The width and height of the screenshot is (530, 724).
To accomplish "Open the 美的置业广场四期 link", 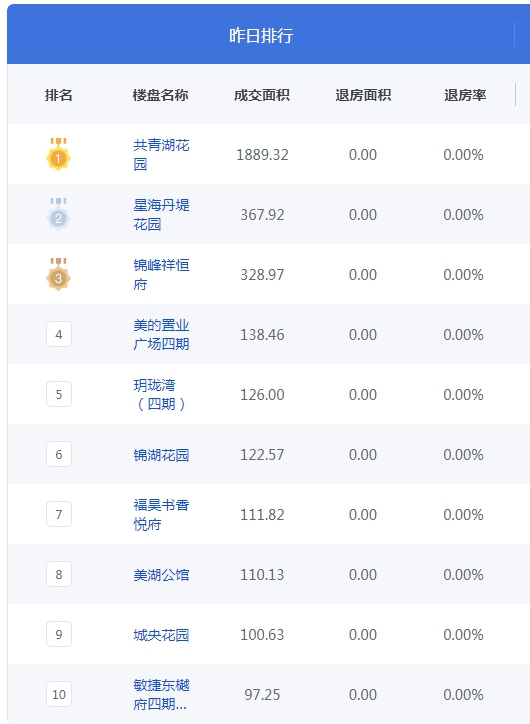I will click(x=161, y=335).
